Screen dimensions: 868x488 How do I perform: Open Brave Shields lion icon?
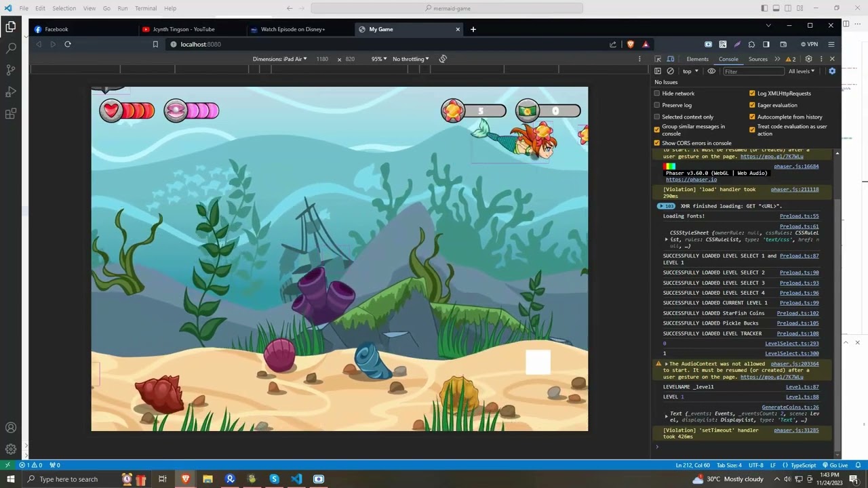pos(631,44)
